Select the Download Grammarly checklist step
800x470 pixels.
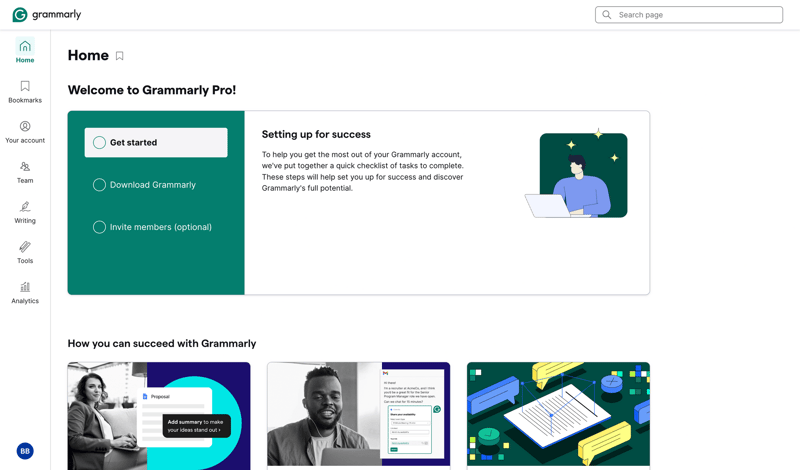coord(156,185)
